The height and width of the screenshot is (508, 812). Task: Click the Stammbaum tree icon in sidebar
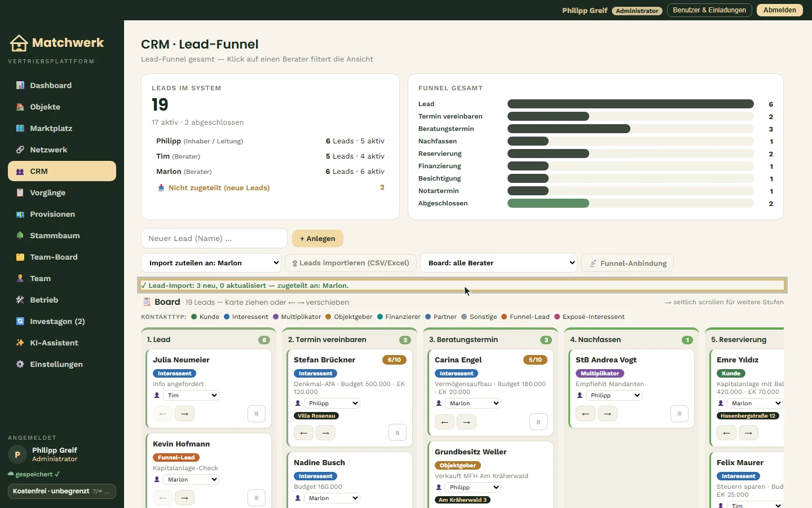[x=20, y=236]
